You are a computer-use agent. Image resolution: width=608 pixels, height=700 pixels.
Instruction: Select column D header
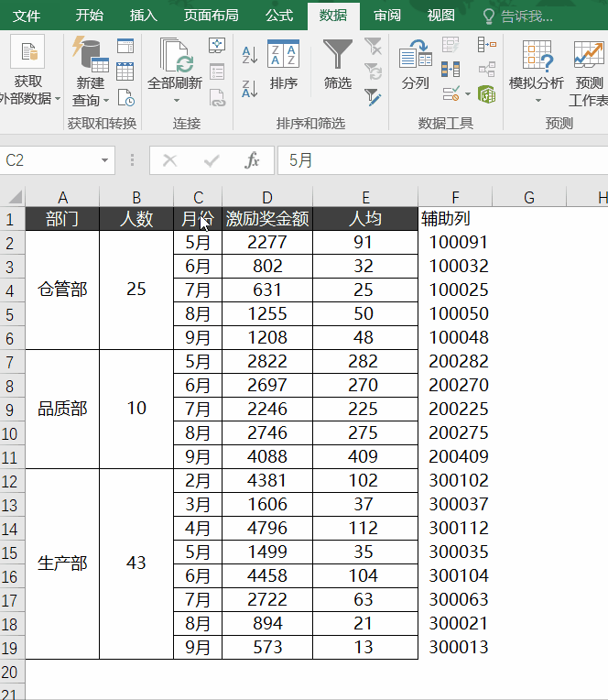(267, 197)
